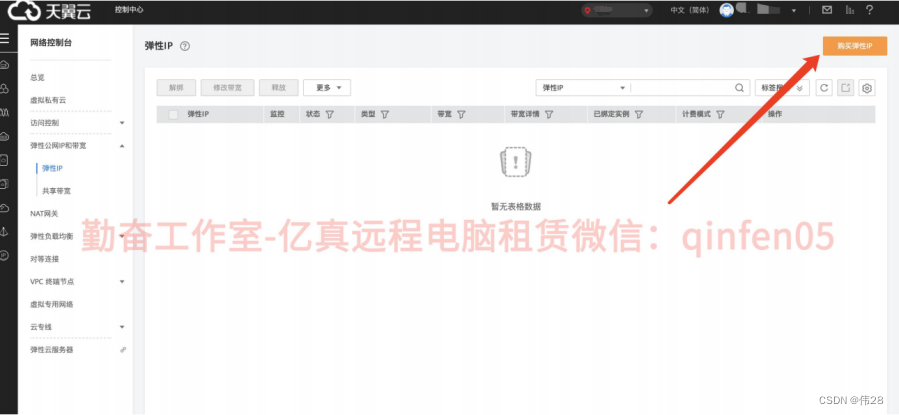The width and height of the screenshot is (899, 415).
Task: Go to NAT网关 page
Action: (x=44, y=214)
